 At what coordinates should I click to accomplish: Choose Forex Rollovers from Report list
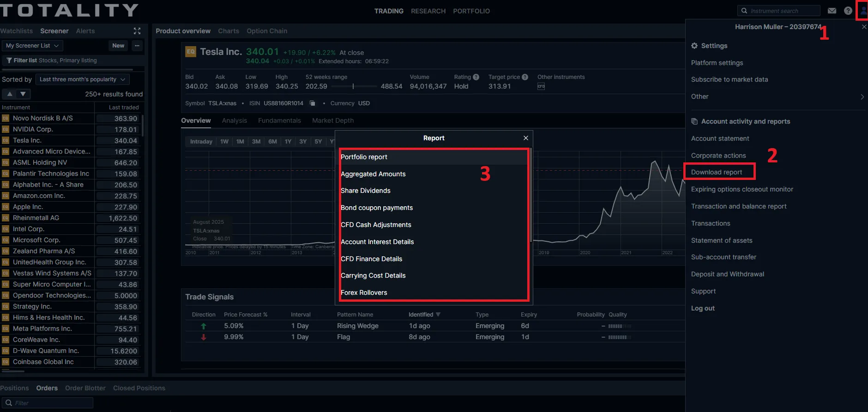(x=433, y=293)
